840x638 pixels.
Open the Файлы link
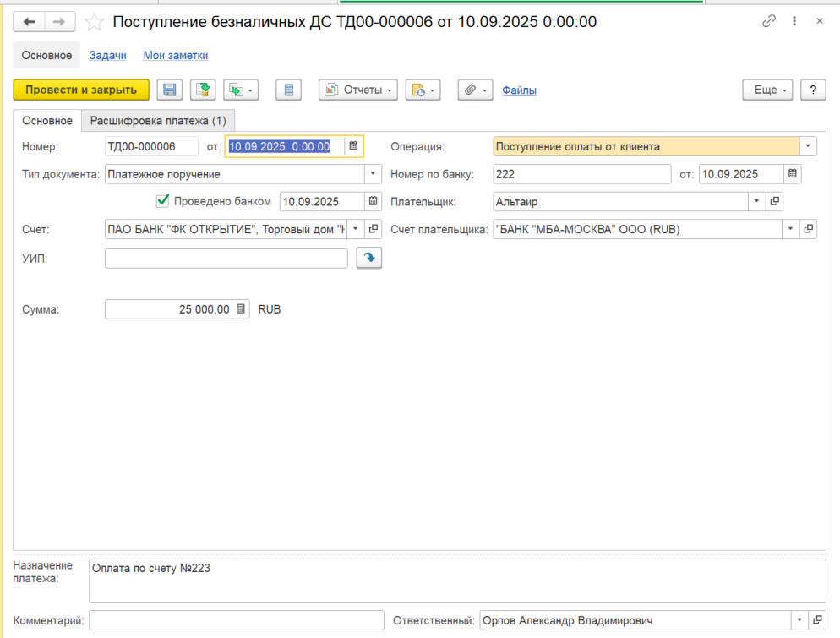coord(519,90)
